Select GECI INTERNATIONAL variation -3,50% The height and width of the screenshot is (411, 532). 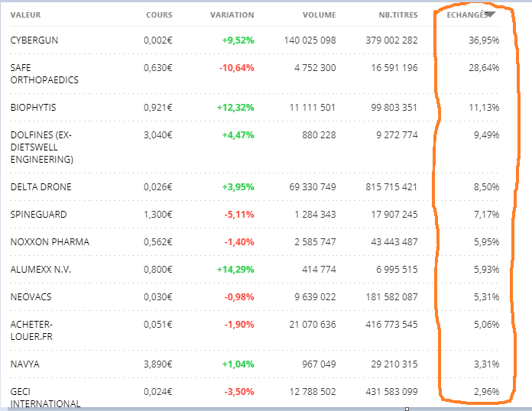[239, 392]
